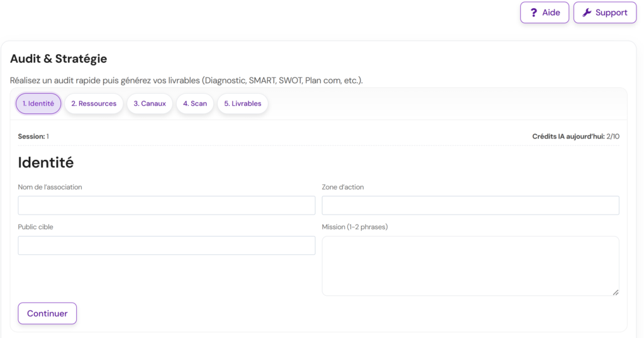Click the wrench icon beside Support

(x=587, y=13)
